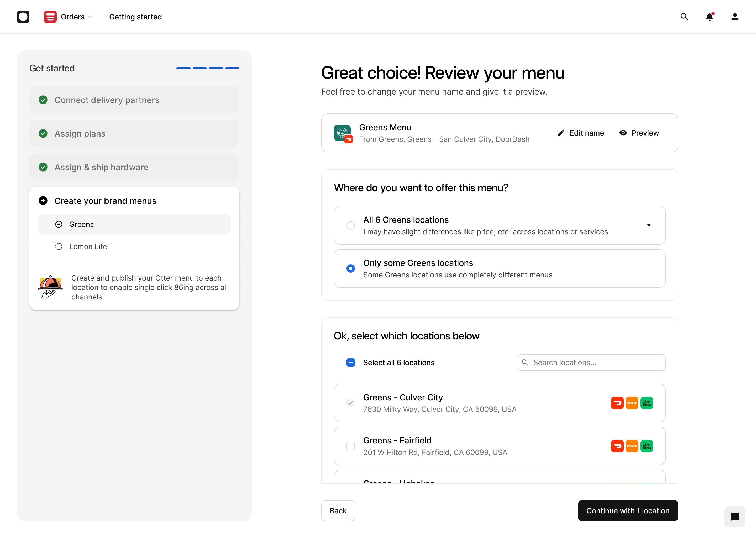This screenshot has height=538, width=756.
Task: Click the Search locations input field
Action: 591,363
